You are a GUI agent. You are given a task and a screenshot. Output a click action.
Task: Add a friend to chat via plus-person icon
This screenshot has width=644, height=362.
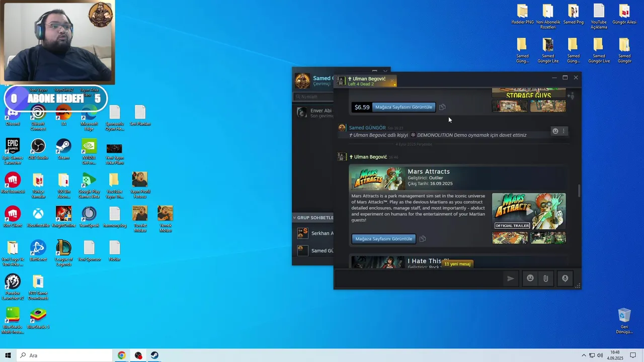(x=571, y=96)
